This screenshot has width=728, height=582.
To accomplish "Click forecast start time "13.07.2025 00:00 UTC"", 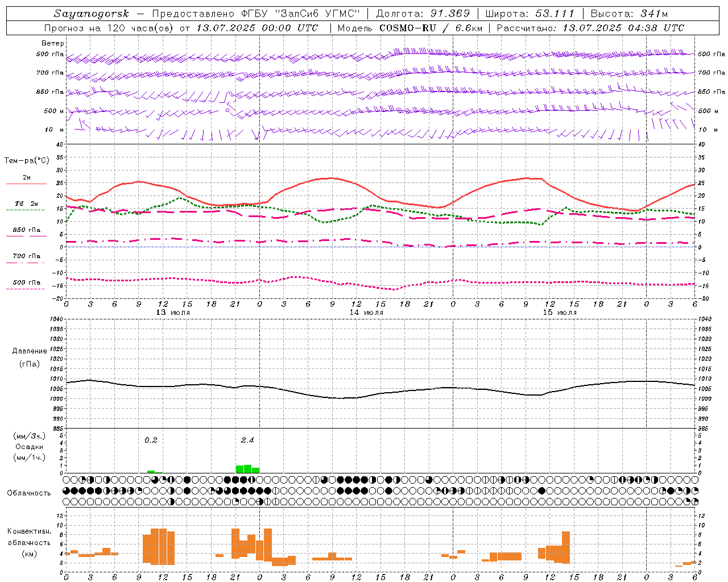I will point(257,28).
